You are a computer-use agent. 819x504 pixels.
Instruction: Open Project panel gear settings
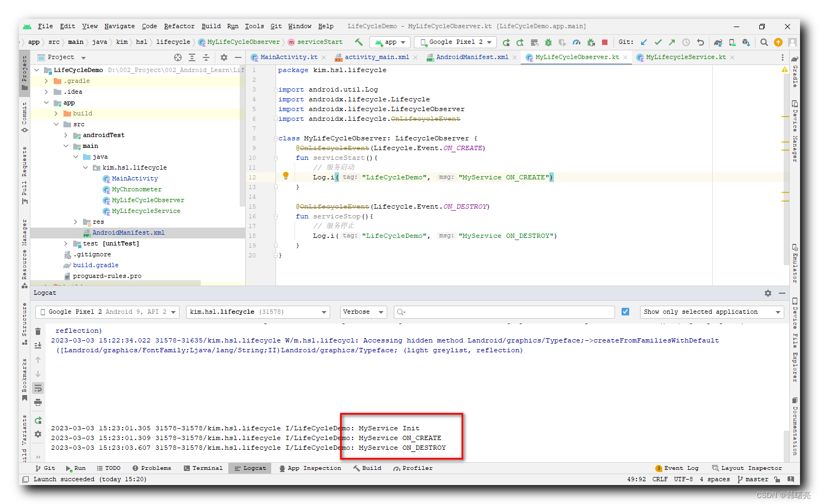pyautogui.click(x=224, y=57)
